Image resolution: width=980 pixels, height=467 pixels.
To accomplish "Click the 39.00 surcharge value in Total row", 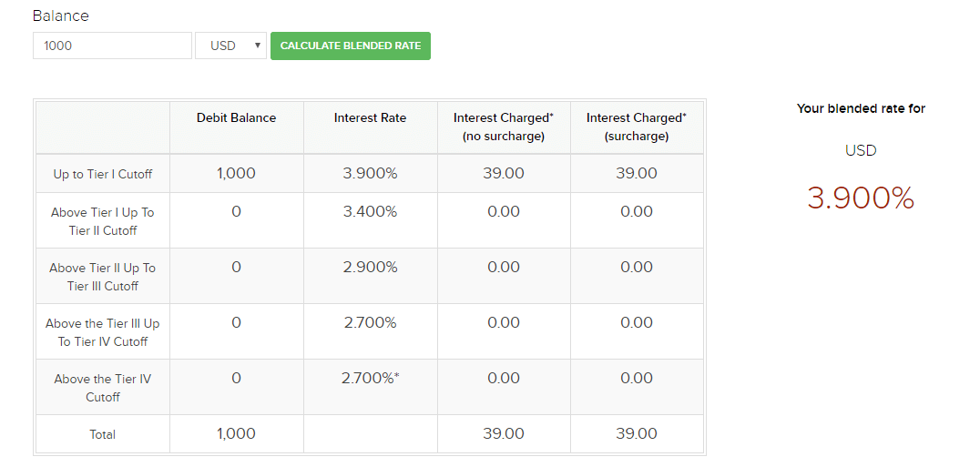I will 637,434.
